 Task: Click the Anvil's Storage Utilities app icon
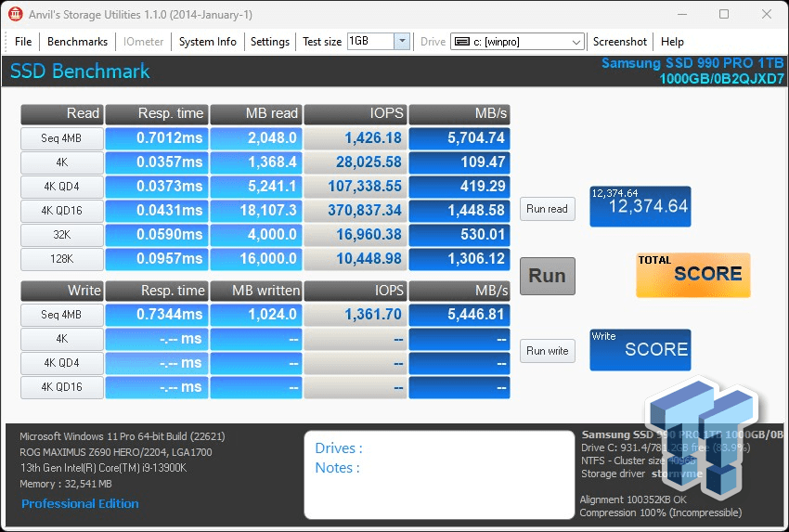pos(16,14)
